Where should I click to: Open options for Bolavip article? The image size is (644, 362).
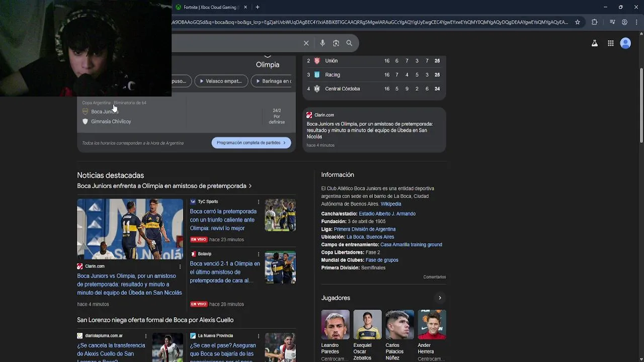pyautogui.click(x=259, y=254)
